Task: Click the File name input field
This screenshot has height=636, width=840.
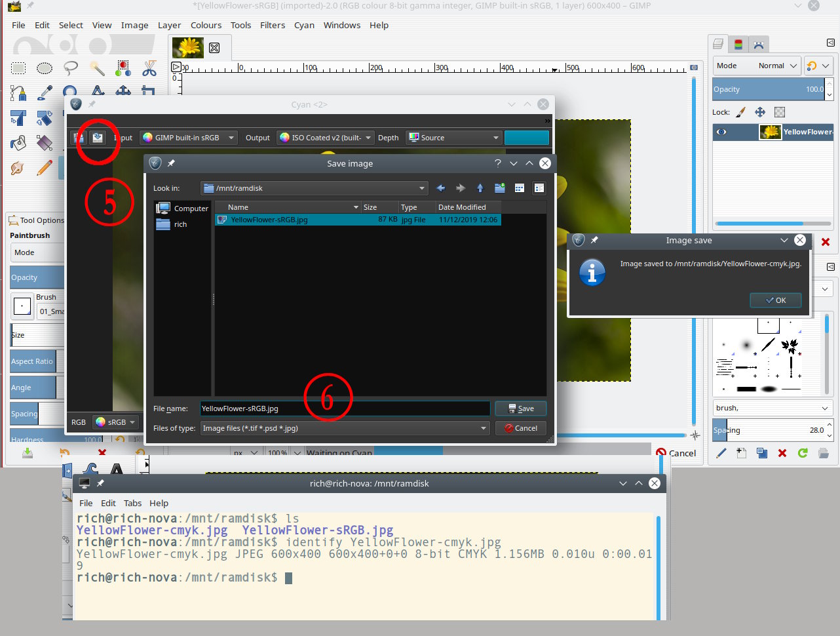Action: click(x=345, y=408)
